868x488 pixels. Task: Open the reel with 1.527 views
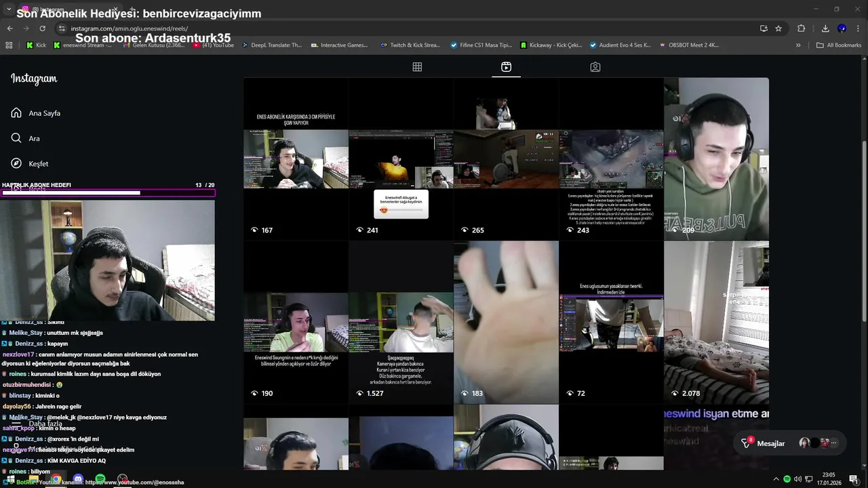click(x=401, y=322)
